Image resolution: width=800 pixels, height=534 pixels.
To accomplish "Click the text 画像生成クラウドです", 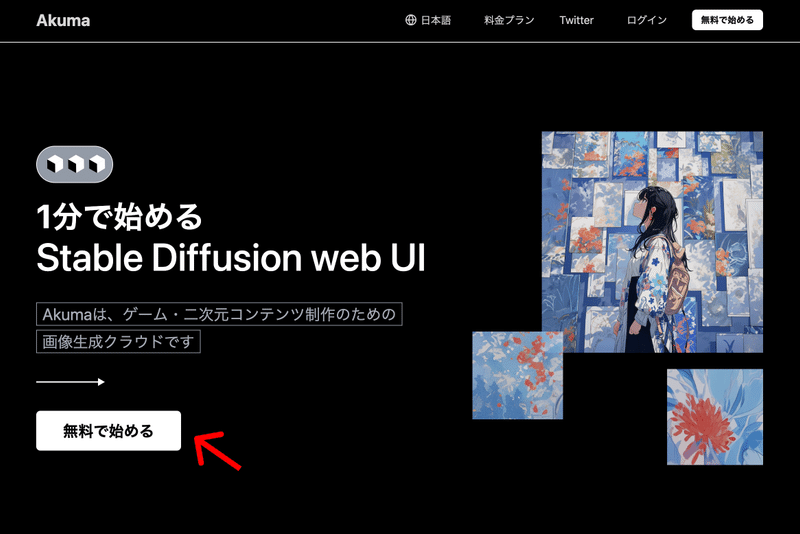I will click(x=118, y=341).
